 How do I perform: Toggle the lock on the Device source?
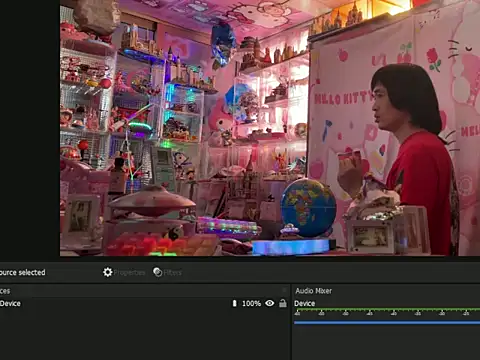coord(283,303)
